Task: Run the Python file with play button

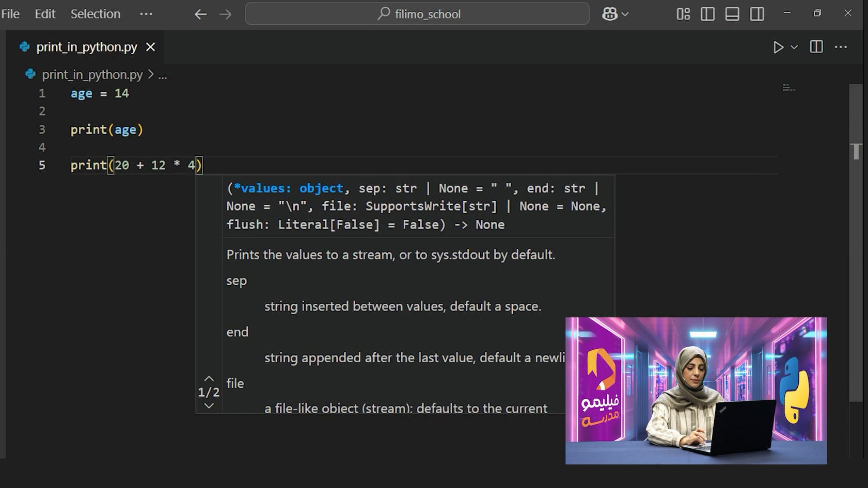Action: [778, 47]
